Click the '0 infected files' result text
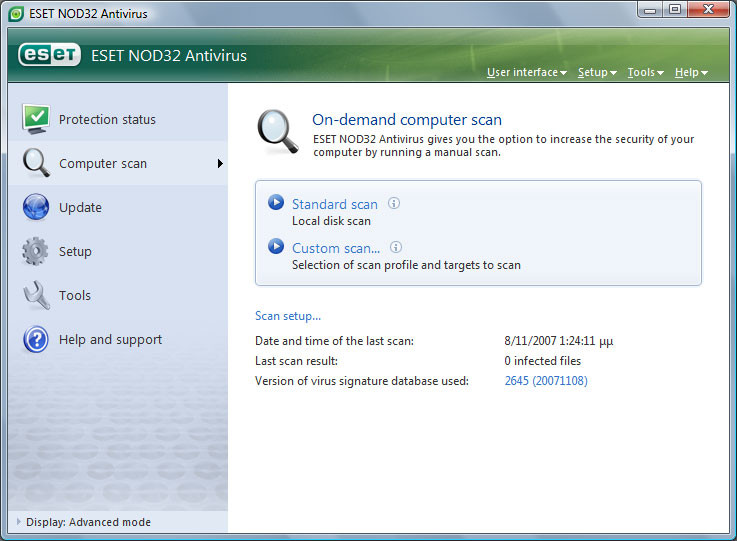Viewport: 737px width, 541px height. pos(542,361)
